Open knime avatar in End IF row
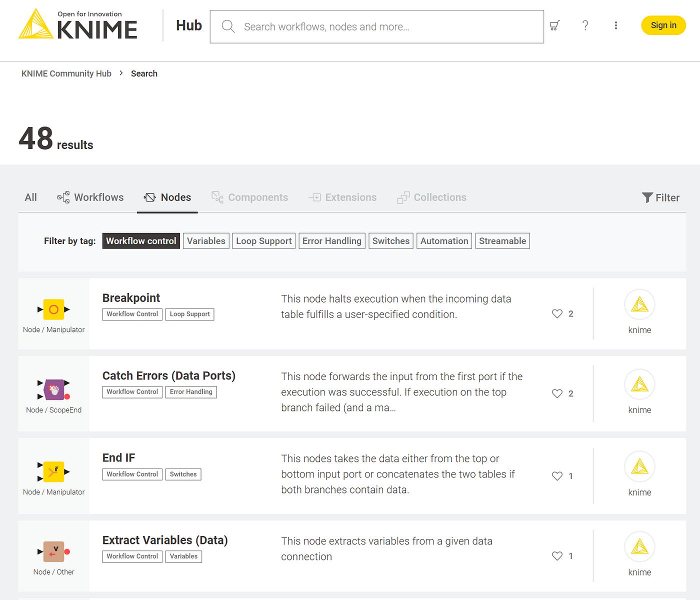The height and width of the screenshot is (600, 700). (639, 466)
